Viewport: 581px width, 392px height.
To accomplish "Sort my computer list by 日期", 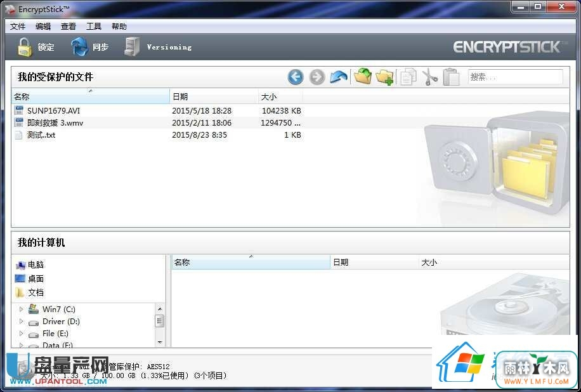I will [374, 263].
